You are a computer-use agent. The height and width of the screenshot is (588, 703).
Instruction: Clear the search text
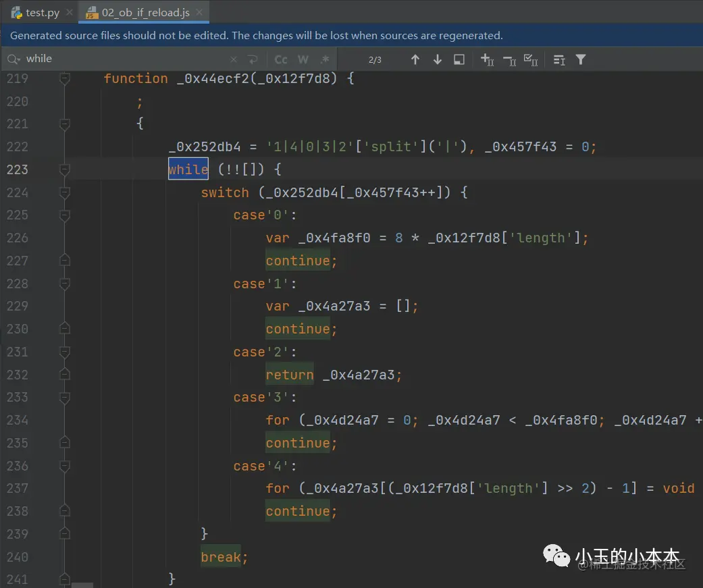point(234,59)
